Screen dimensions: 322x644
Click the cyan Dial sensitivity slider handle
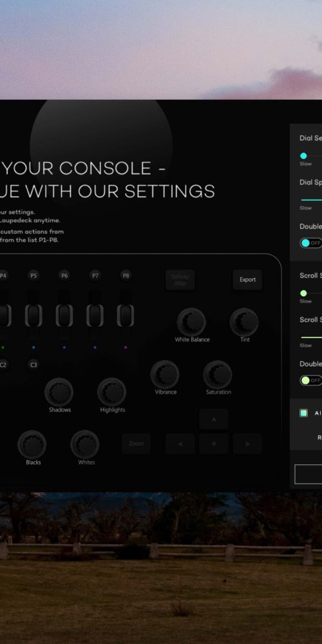tap(303, 156)
